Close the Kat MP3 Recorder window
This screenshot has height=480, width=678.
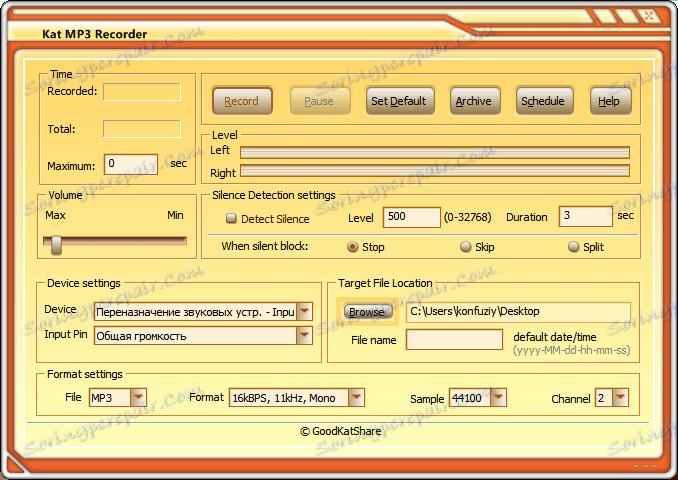pos(649,16)
